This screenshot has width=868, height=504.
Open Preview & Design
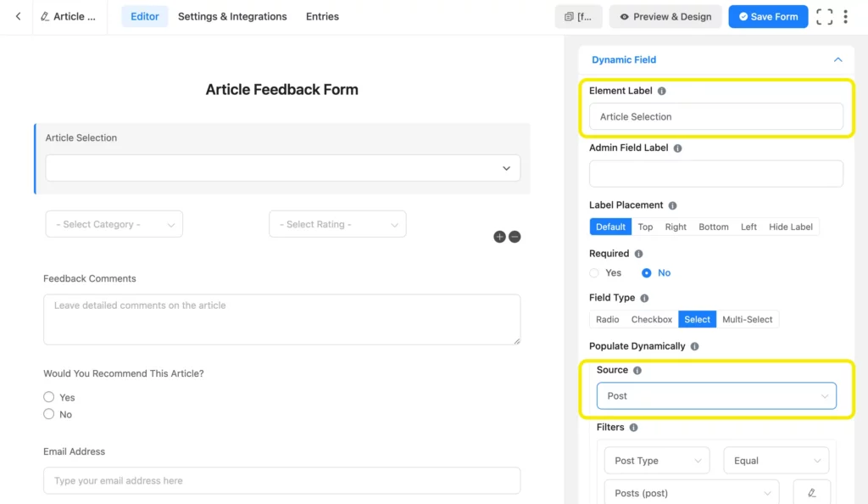[665, 16]
